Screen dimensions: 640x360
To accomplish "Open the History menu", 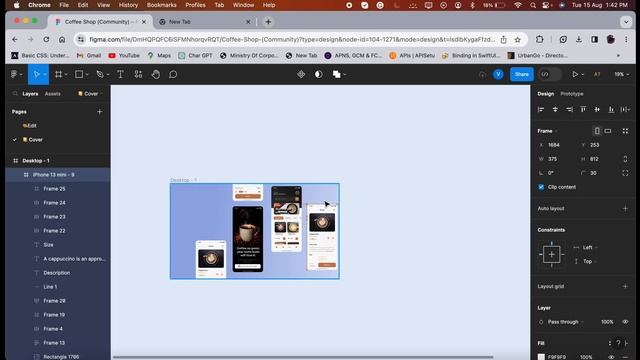I will point(128,5).
